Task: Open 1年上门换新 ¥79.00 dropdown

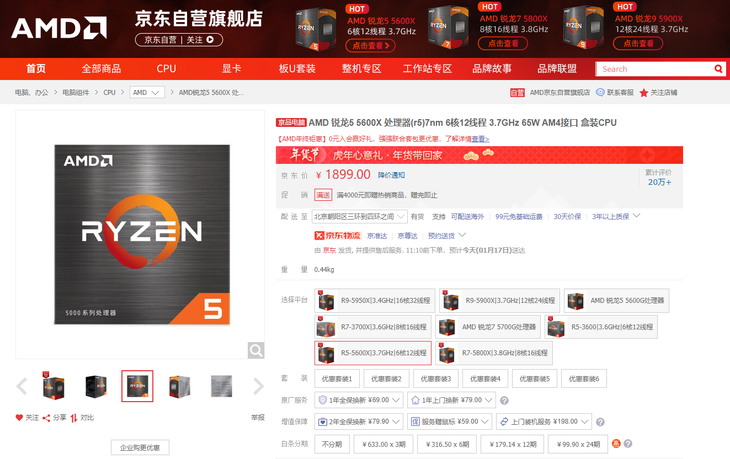Action: pos(452,400)
